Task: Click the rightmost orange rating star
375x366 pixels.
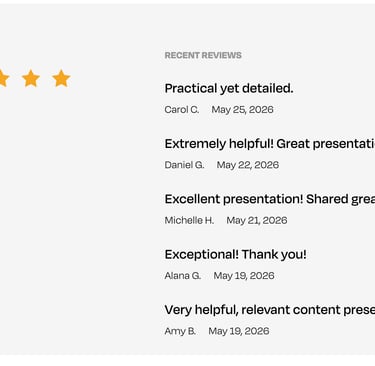Action: tap(61, 78)
